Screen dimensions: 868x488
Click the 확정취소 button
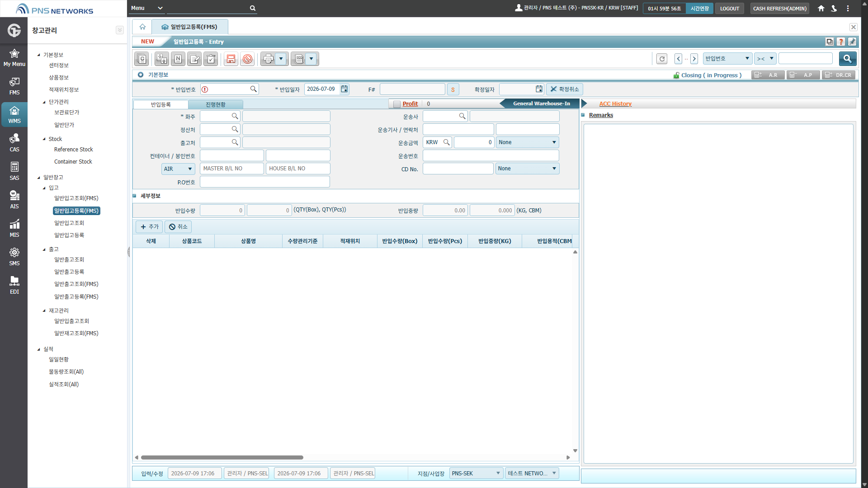564,89
